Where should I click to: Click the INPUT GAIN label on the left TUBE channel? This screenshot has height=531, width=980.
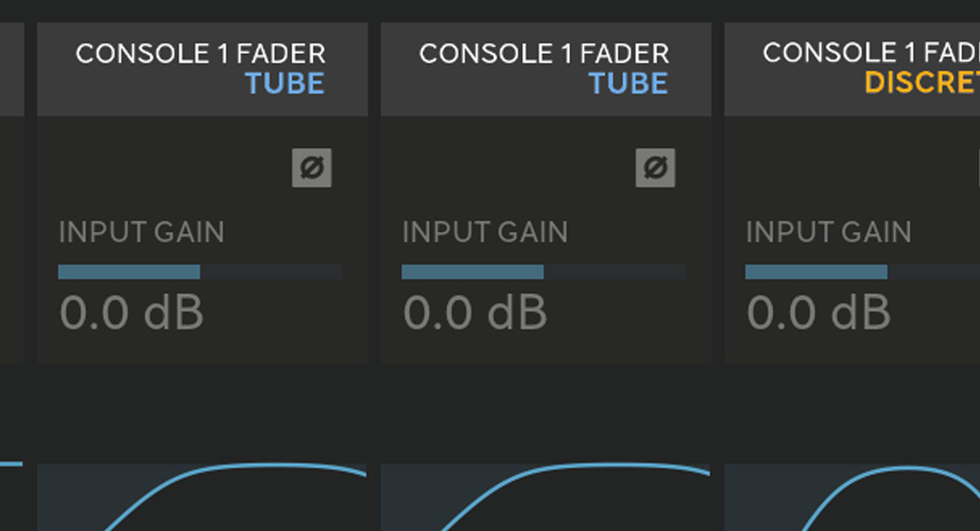(x=141, y=232)
